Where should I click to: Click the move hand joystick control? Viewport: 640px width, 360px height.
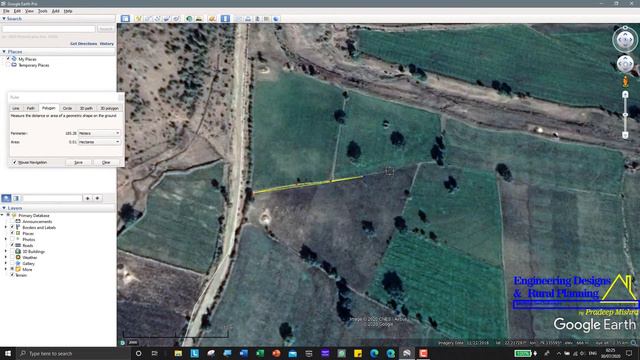pyautogui.click(x=625, y=64)
